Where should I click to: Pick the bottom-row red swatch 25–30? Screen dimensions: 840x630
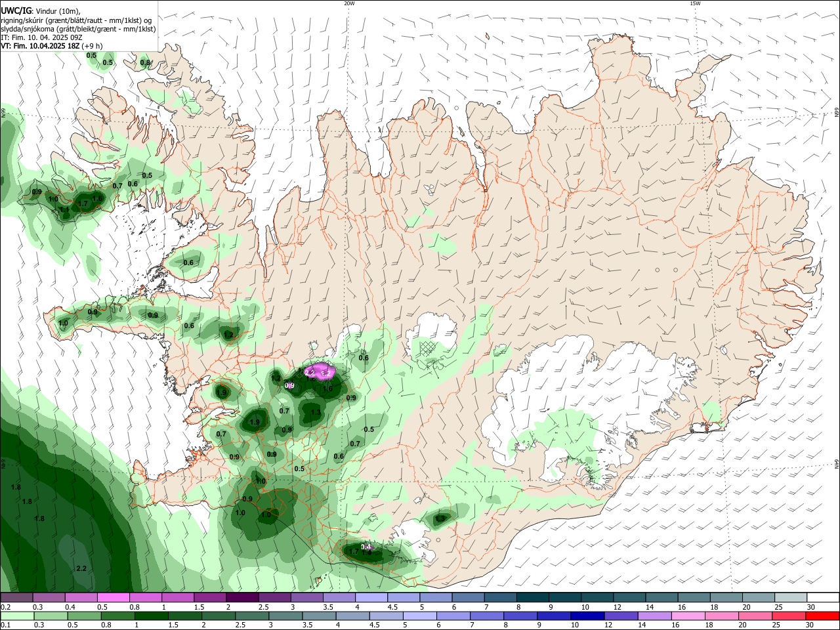click(790, 616)
